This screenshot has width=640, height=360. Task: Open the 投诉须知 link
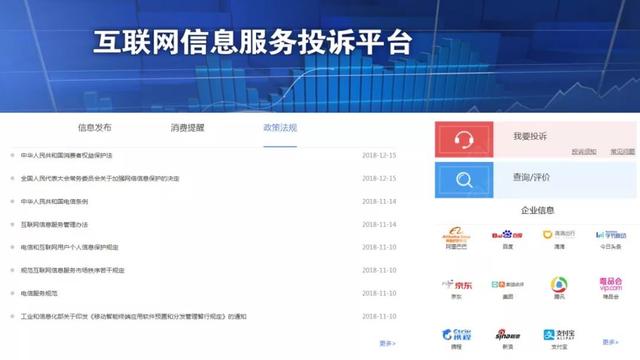(584, 151)
